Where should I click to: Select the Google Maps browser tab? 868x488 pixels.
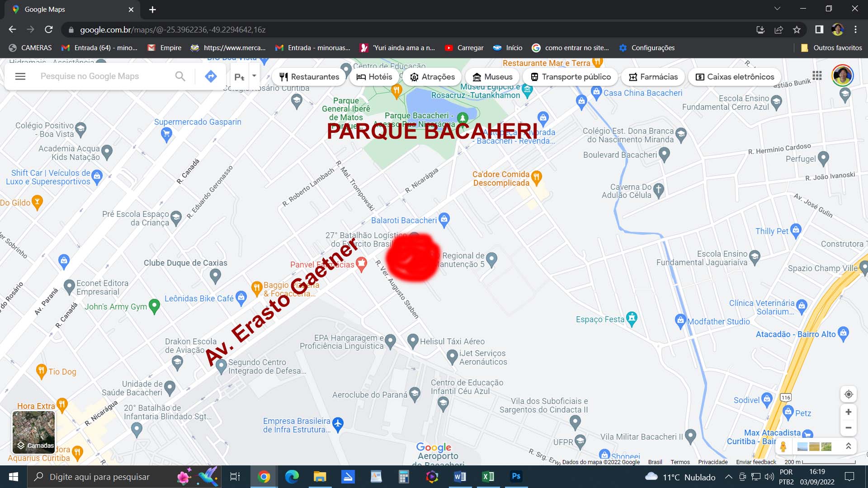coord(72,9)
